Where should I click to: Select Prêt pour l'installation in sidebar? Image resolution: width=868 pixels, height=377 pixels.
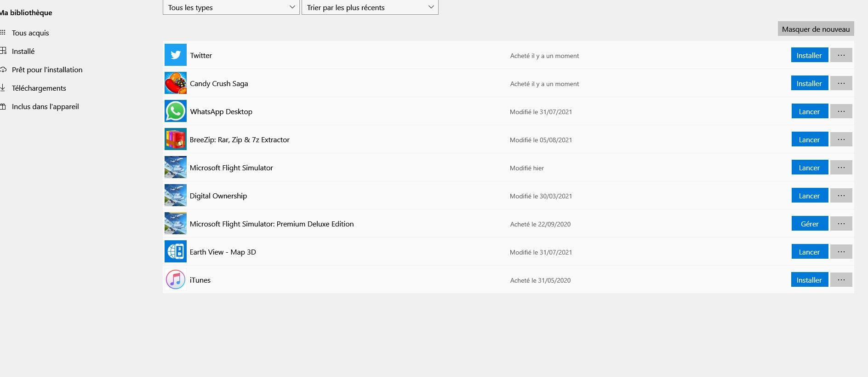click(47, 70)
